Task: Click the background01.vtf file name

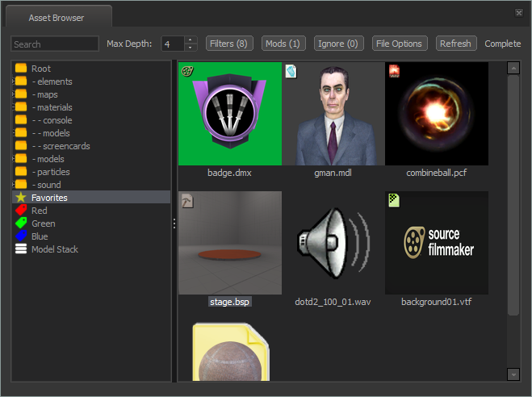Action: pyautogui.click(x=436, y=302)
